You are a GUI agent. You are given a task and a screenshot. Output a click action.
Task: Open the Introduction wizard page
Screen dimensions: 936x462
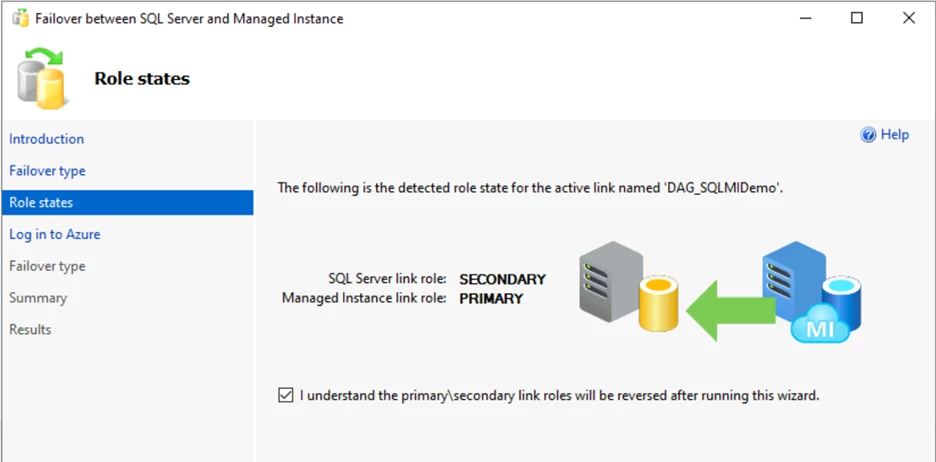(47, 139)
